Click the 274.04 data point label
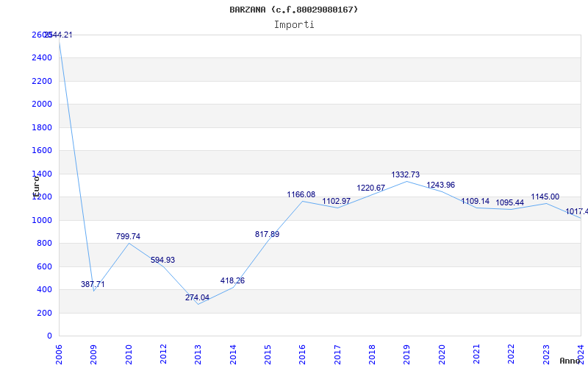This screenshot has height=368, width=588. [x=197, y=298]
